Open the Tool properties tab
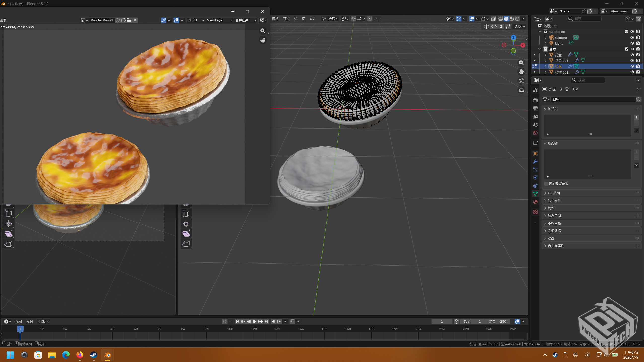Viewport: 644px width, 362px height. (x=535, y=90)
